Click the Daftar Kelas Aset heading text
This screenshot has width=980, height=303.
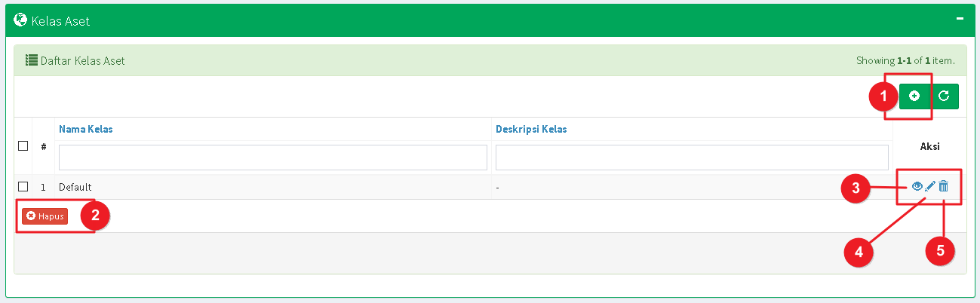pos(83,60)
